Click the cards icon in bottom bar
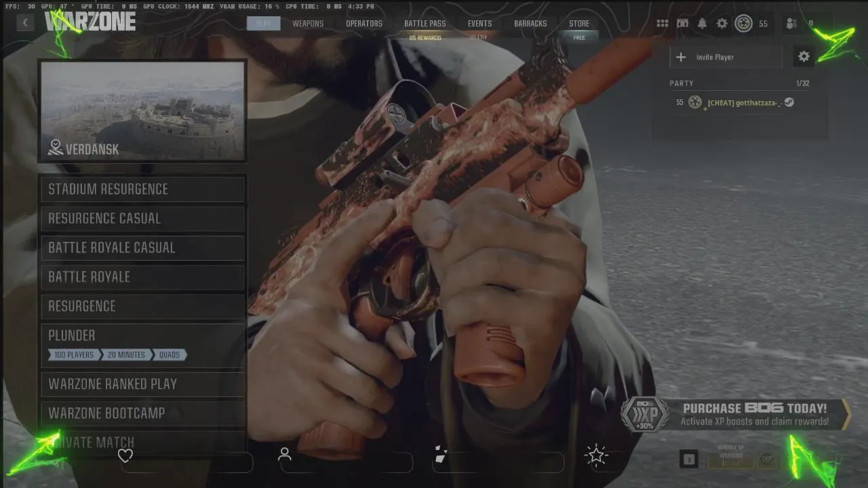 click(440, 455)
